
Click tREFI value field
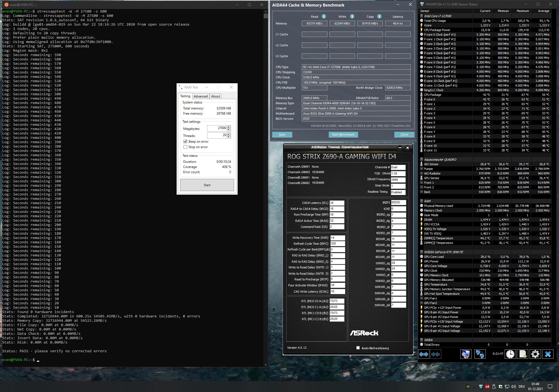[398, 203]
